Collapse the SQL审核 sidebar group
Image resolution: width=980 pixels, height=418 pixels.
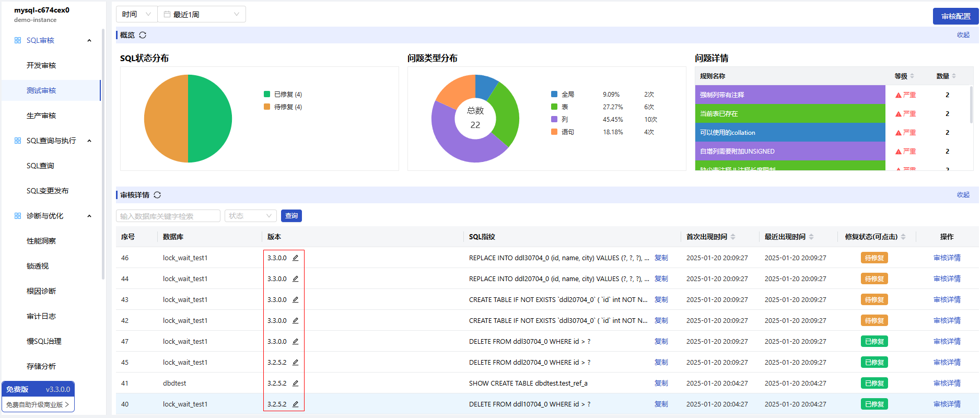(x=89, y=40)
